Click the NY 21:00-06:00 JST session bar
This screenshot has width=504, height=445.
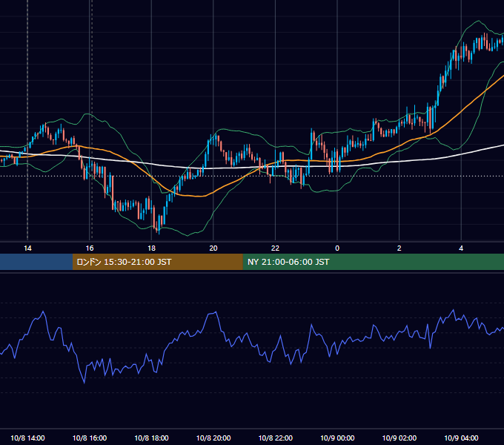pyautogui.click(x=373, y=262)
